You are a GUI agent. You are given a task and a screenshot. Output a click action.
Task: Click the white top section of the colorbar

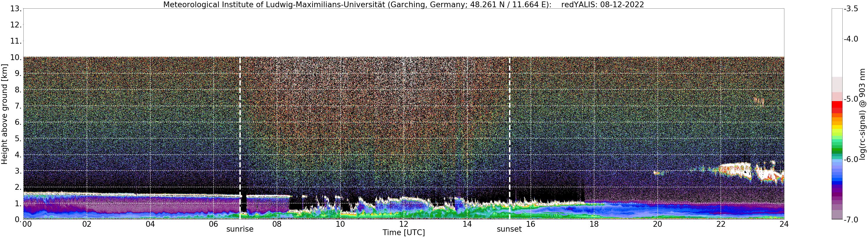point(837,43)
